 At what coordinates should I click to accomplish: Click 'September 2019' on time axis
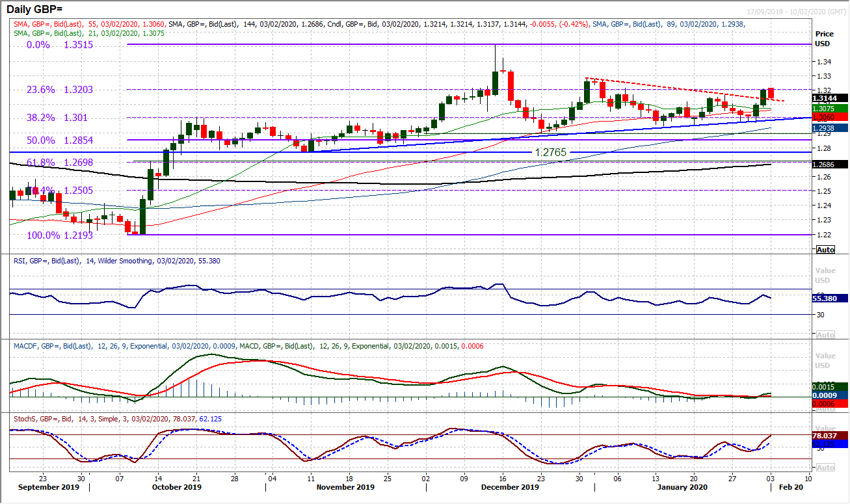point(49,488)
